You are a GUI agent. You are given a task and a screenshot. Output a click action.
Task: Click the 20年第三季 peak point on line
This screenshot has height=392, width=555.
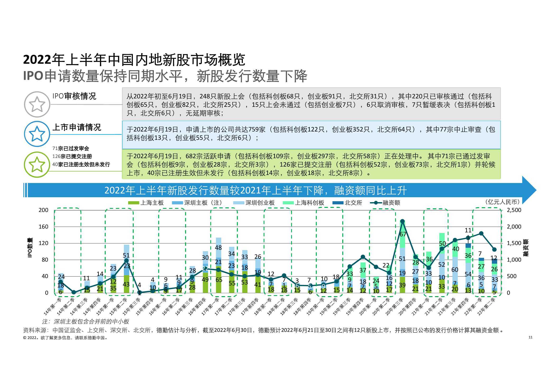coord(402,221)
